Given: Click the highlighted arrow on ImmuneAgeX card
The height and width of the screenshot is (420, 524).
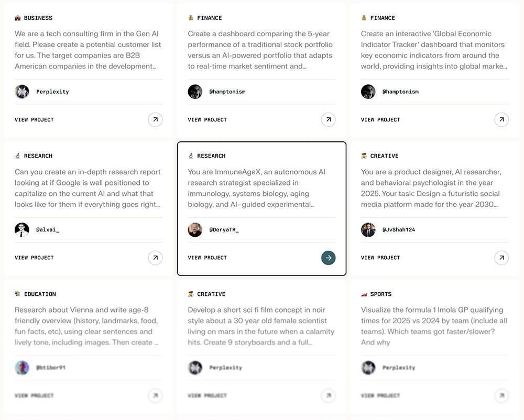Looking at the screenshot, I should click(329, 258).
